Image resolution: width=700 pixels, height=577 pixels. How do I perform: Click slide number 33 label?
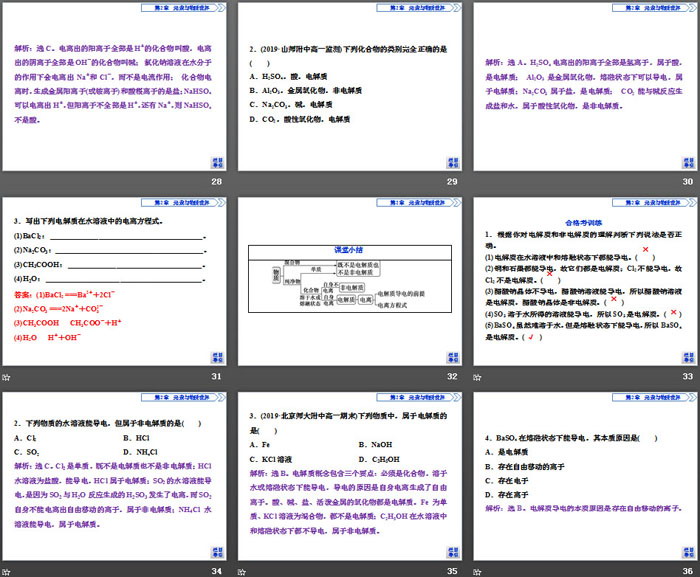click(688, 376)
